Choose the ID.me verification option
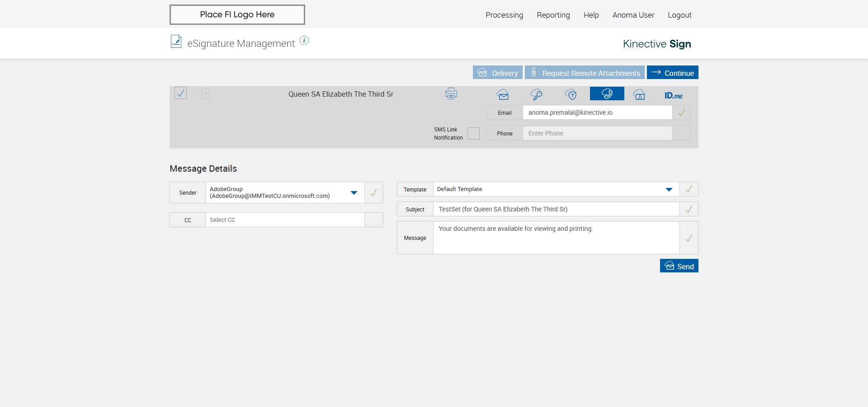868x407 pixels. coord(673,95)
